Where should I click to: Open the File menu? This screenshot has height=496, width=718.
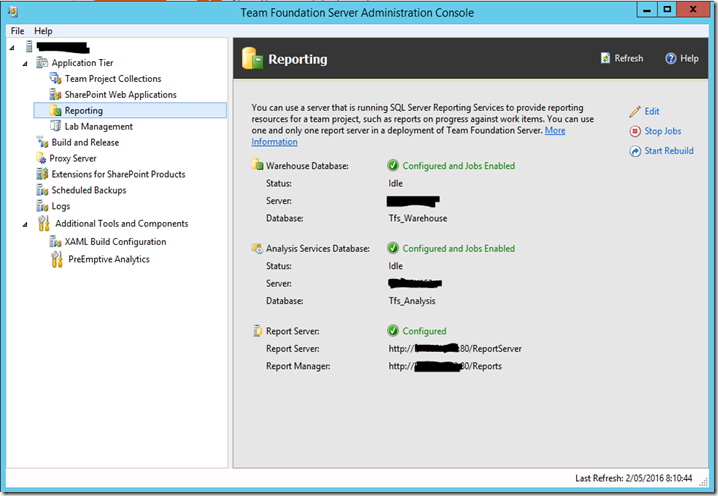point(17,31)
